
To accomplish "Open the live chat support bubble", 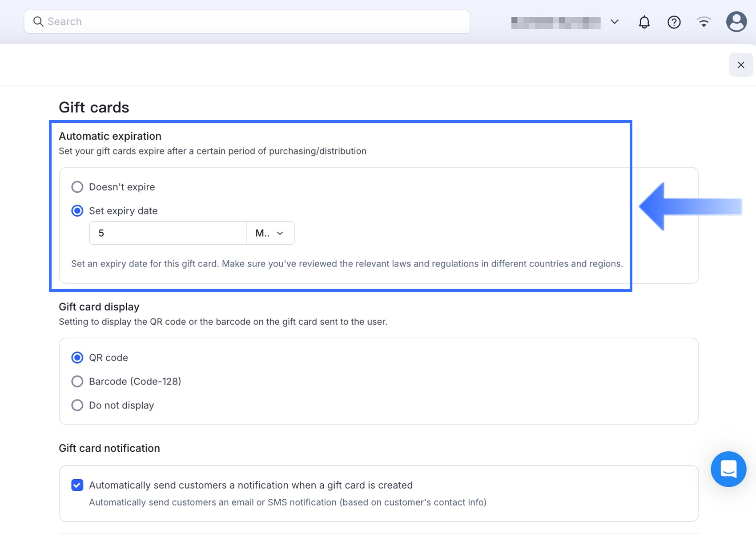I will [x=728, y=469].
